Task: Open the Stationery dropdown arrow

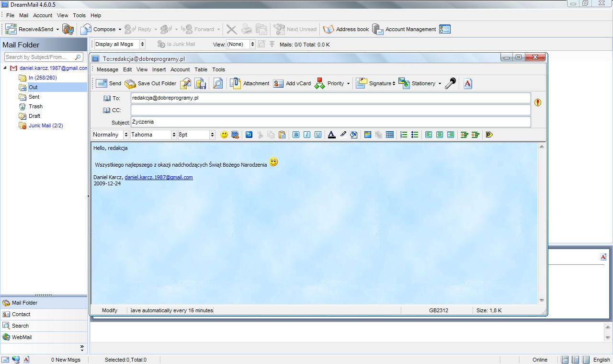Action: 440,83
